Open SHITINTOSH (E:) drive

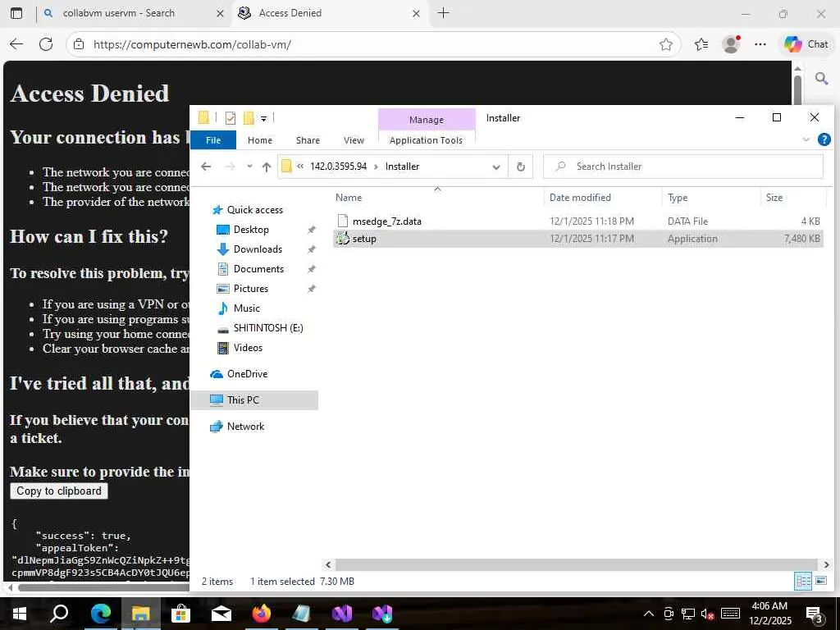[268, 328]
